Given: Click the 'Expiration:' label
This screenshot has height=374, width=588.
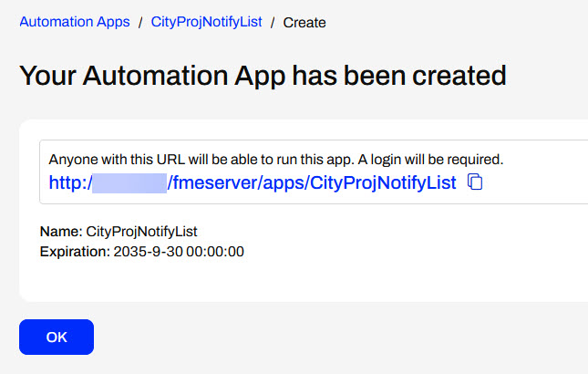Looking at the screenshot, I should 75,250.
